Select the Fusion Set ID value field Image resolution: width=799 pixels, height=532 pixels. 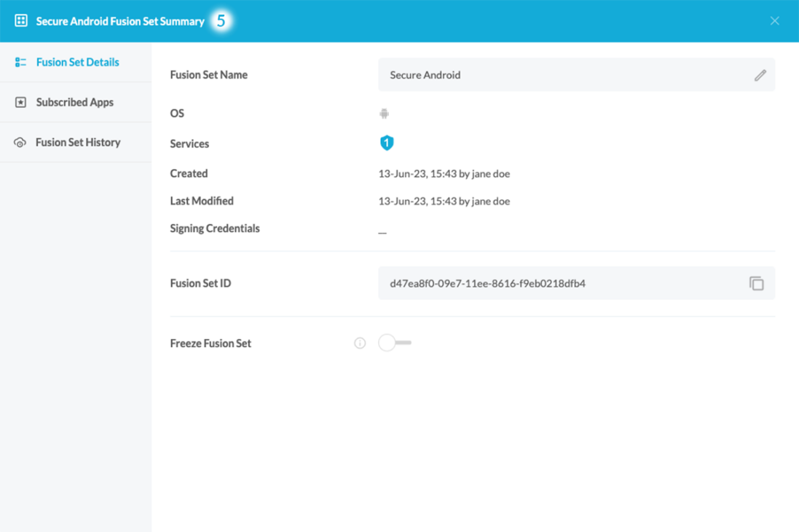[554, 283]
